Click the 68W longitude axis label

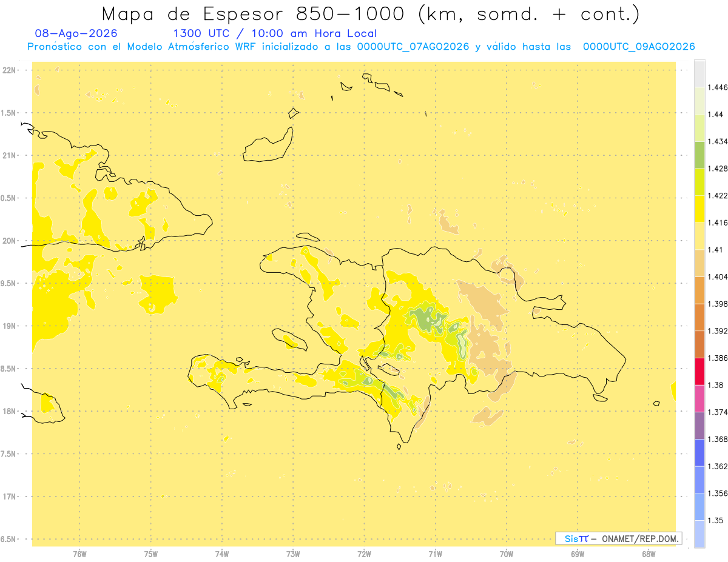649,554
